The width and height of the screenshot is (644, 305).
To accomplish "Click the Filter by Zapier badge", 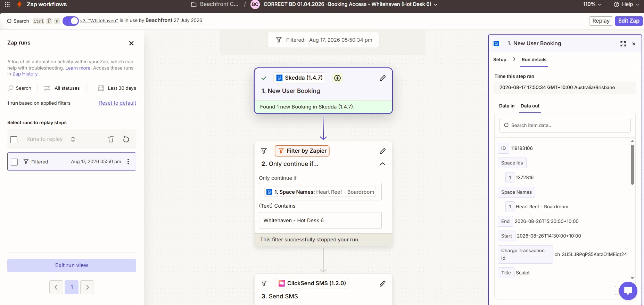I will coord(302,151).
